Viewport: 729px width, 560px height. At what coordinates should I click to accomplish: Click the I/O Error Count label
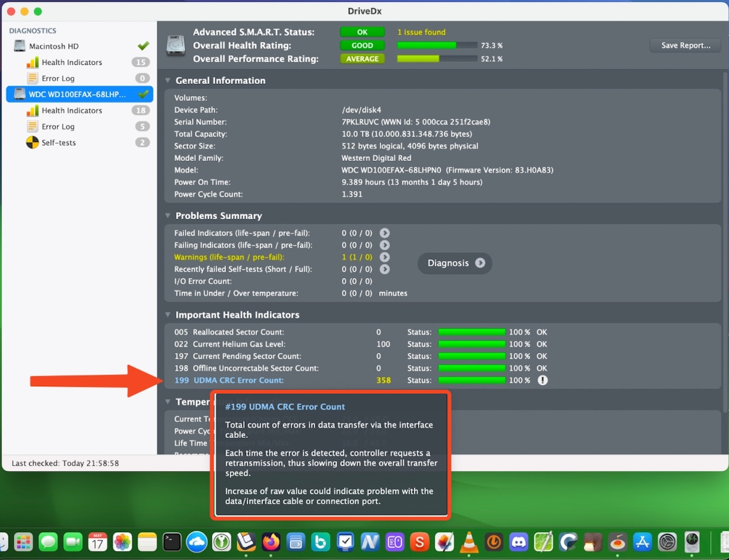(x=203, y=281)
